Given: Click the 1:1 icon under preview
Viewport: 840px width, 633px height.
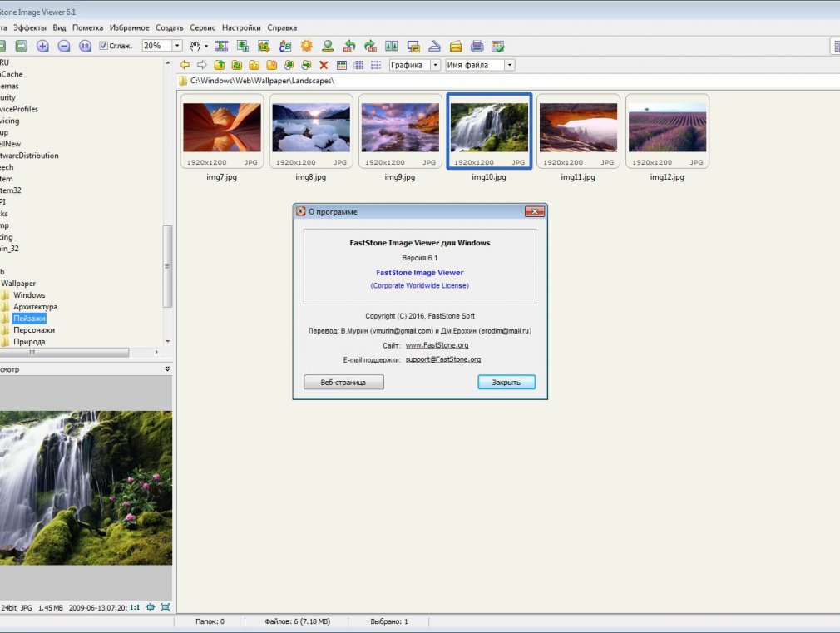Looking at the screenshot, I should click(x=135, y=607).
